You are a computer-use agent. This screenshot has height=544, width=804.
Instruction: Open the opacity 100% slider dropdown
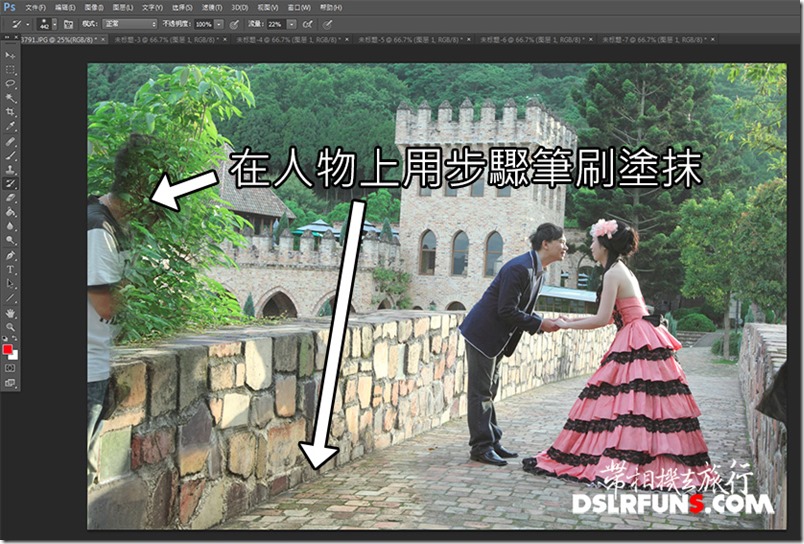pos(220,23)
